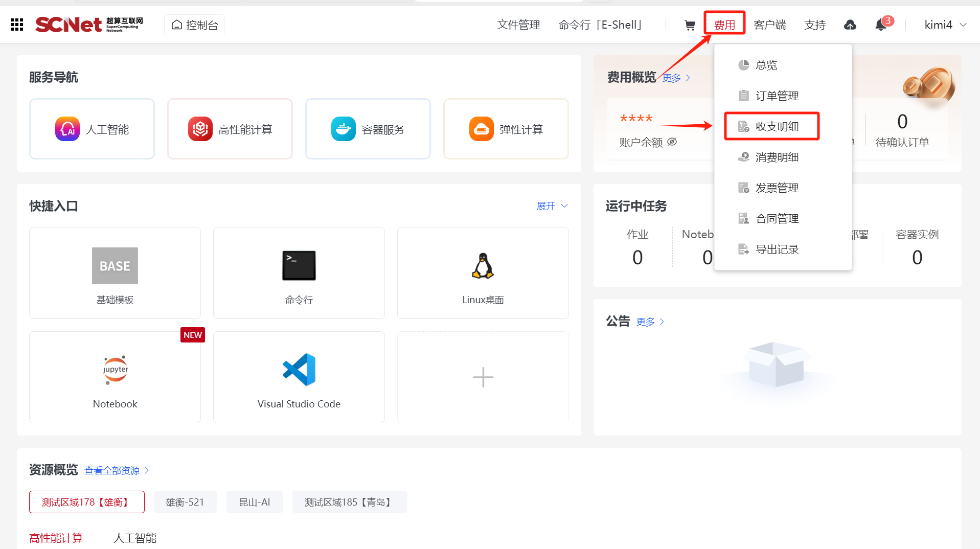Viewport: 980px width, 549px height.
Task: Choose 发票管理 in the dropdown menu
Action: [777, 188]
